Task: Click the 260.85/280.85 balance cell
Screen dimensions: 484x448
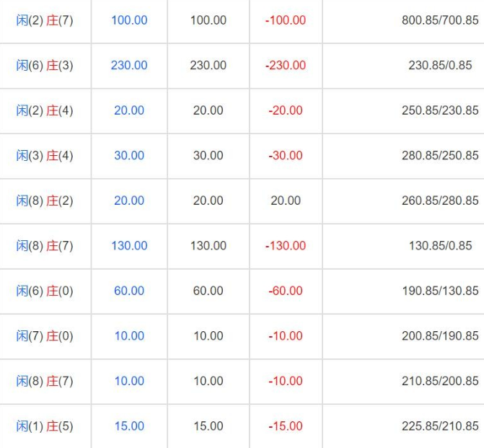Action: coord(439,201)
